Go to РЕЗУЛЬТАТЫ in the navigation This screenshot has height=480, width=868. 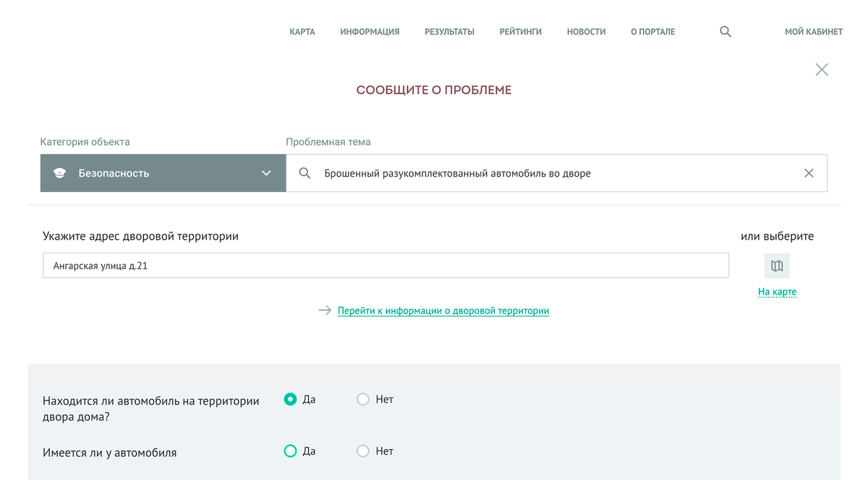click(x=449, y=32)
